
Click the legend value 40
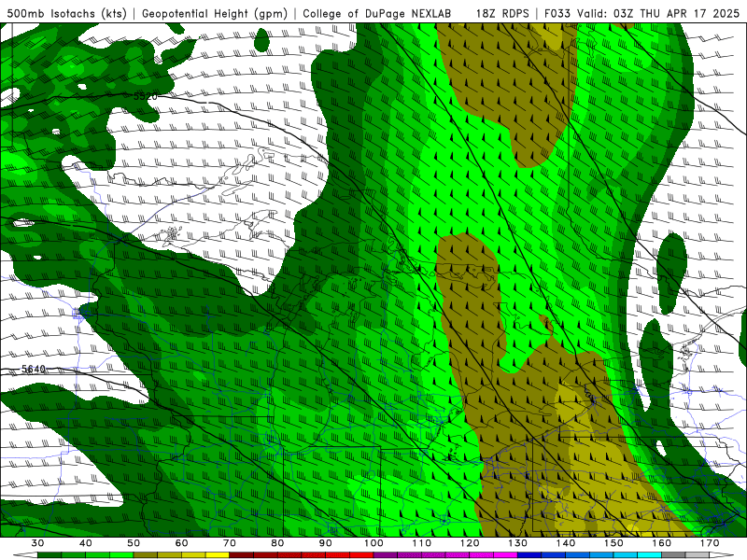click(x=86, y=543)
